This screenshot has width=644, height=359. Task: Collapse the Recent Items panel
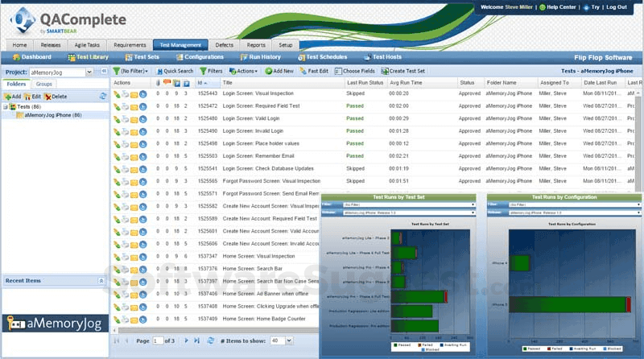click(101, 281)
